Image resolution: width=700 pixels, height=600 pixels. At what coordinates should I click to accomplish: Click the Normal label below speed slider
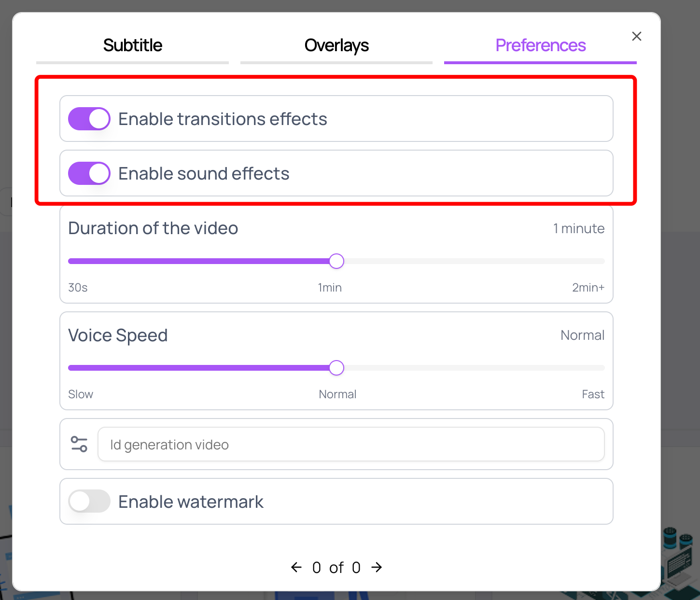click(337, 394)
